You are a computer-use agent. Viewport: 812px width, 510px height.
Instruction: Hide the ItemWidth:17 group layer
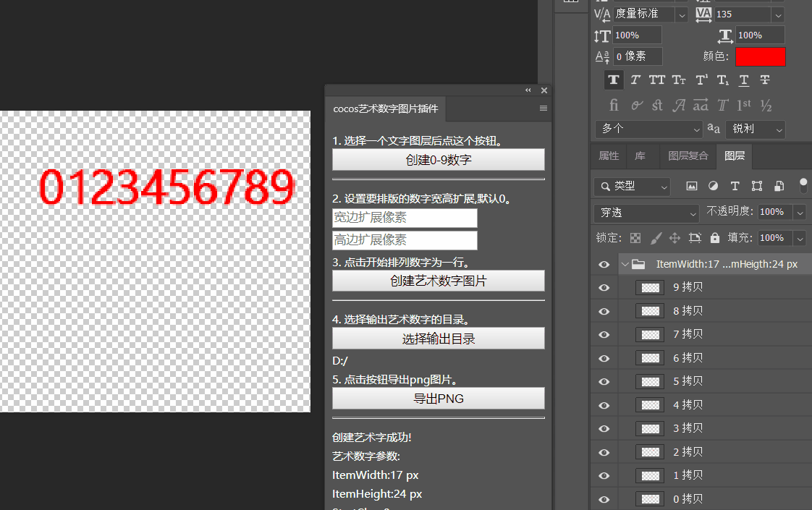pos(604,264)
